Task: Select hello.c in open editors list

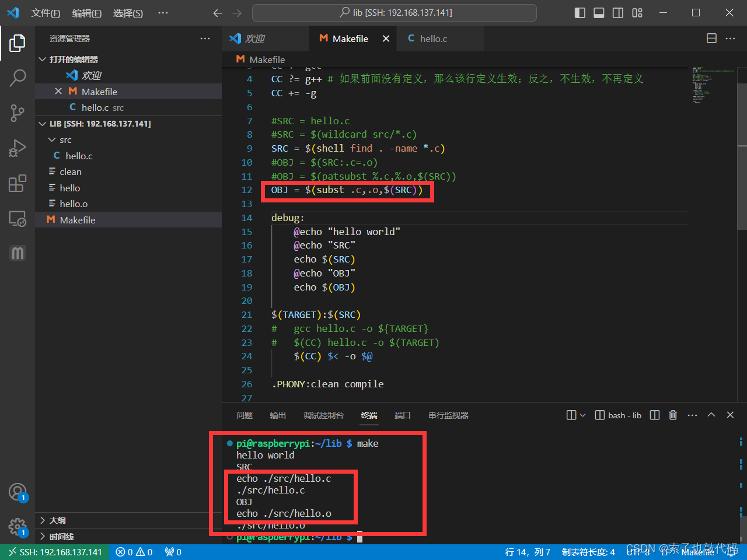Action: 128,107
